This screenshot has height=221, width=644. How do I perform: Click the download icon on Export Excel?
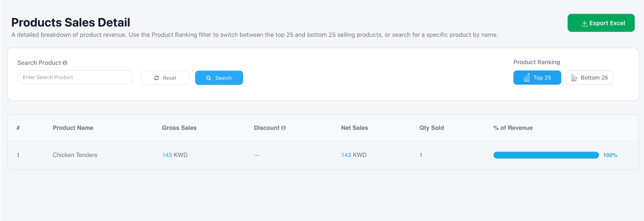[x=584, y=23]
